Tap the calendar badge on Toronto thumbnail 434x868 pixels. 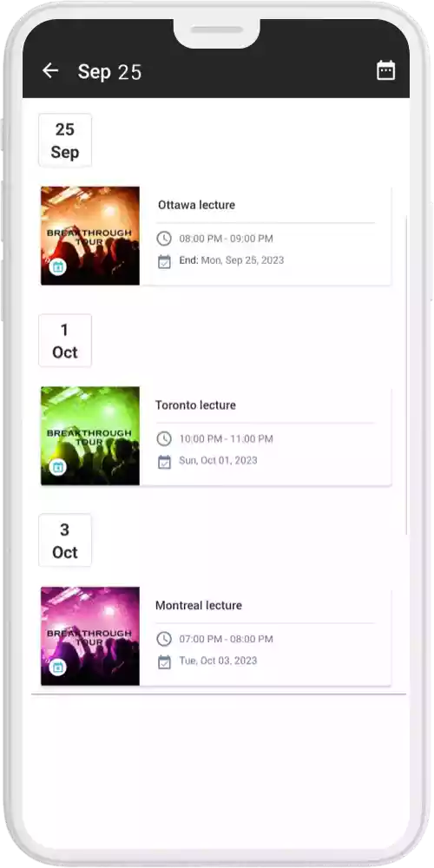click(57, 467)
